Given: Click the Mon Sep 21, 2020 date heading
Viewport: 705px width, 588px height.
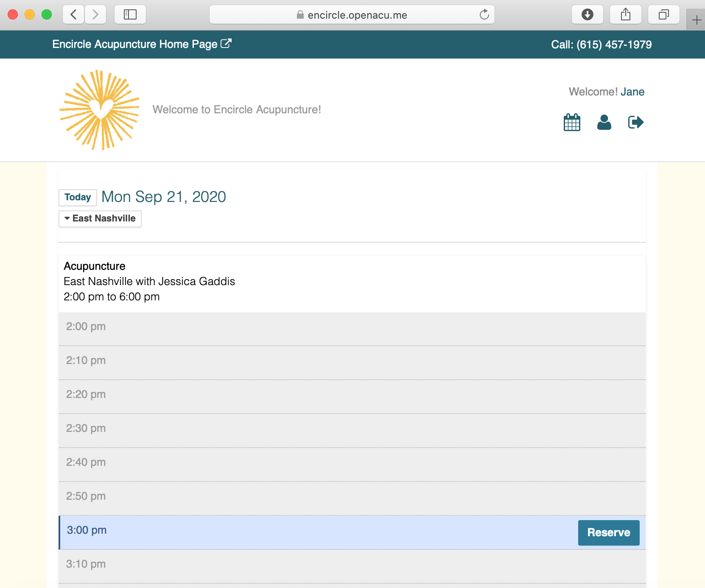Looking at the screenshot, I should [164, 197].
